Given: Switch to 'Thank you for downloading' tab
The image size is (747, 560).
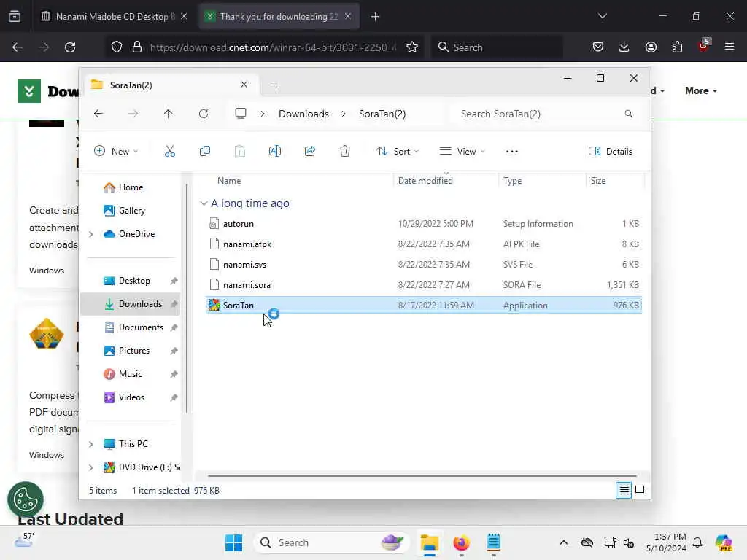Looking at the screenshot, I should 279,16.
